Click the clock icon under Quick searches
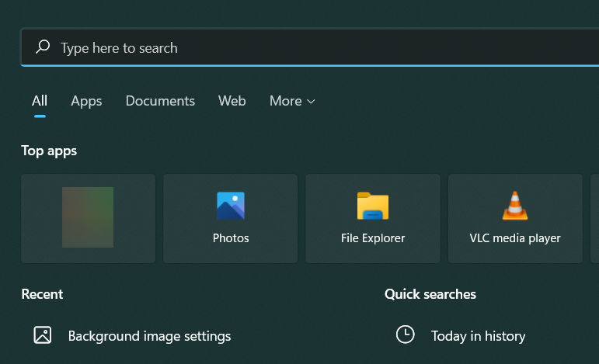 point(405,335)
